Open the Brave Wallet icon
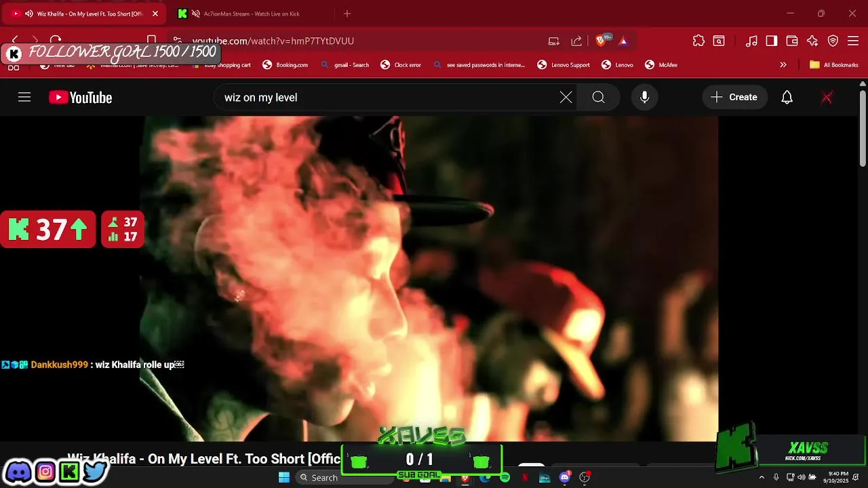The height and width of the screenshot is (488, 868). point(792,41)
